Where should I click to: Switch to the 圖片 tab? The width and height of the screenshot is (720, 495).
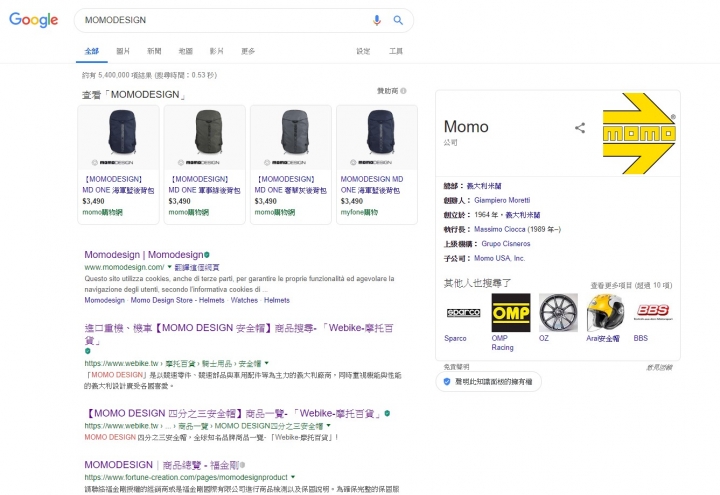point(123,51)
